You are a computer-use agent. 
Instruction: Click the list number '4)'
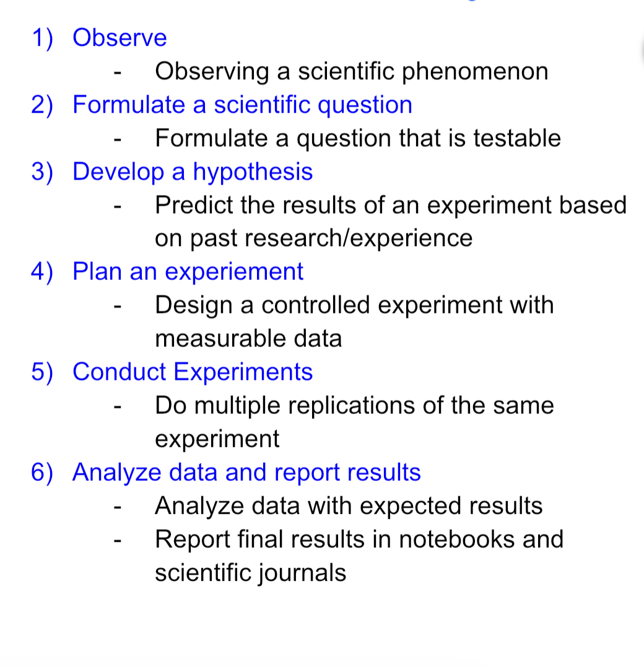pos(43,272)
